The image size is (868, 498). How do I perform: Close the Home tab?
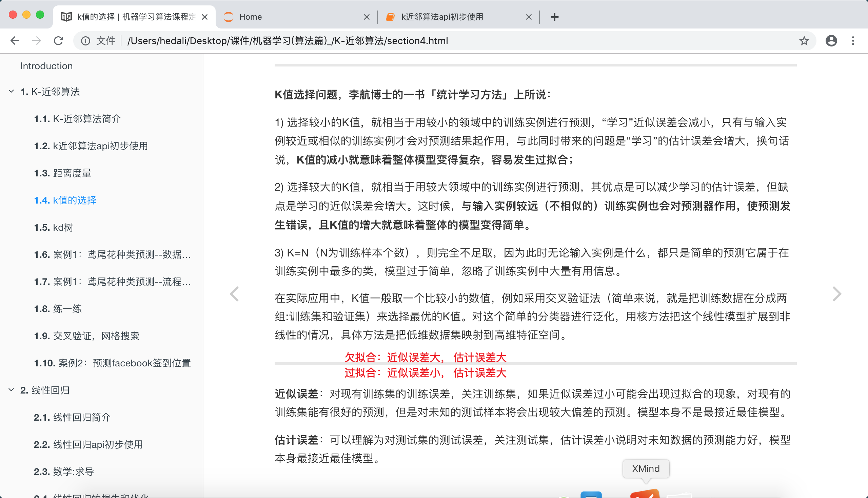pos(367,17)
